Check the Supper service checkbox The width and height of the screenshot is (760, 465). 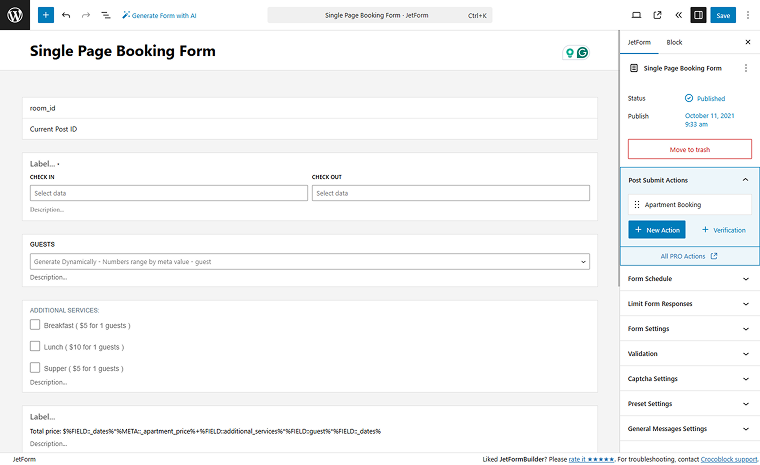pos(35,368)
